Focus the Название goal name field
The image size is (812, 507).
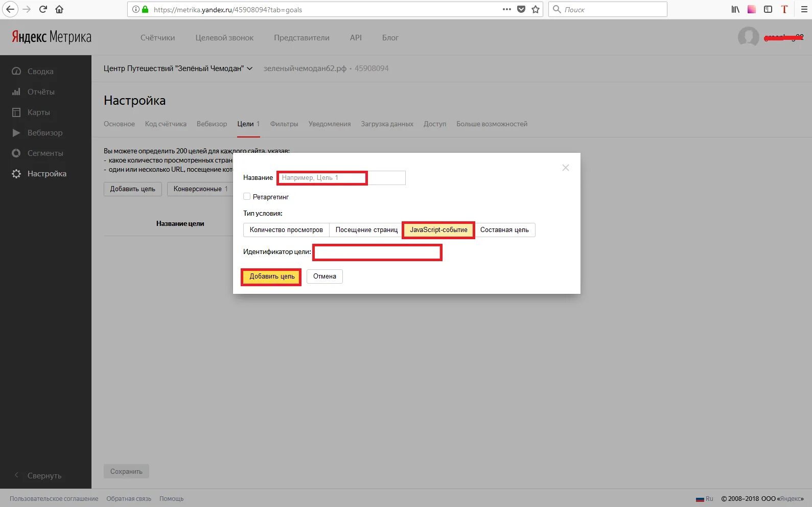point(341,178)
